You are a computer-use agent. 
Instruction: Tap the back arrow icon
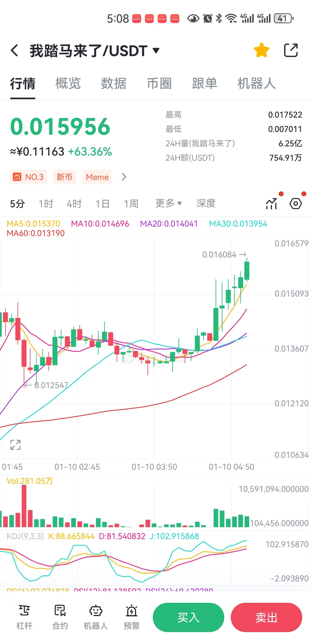14,51
